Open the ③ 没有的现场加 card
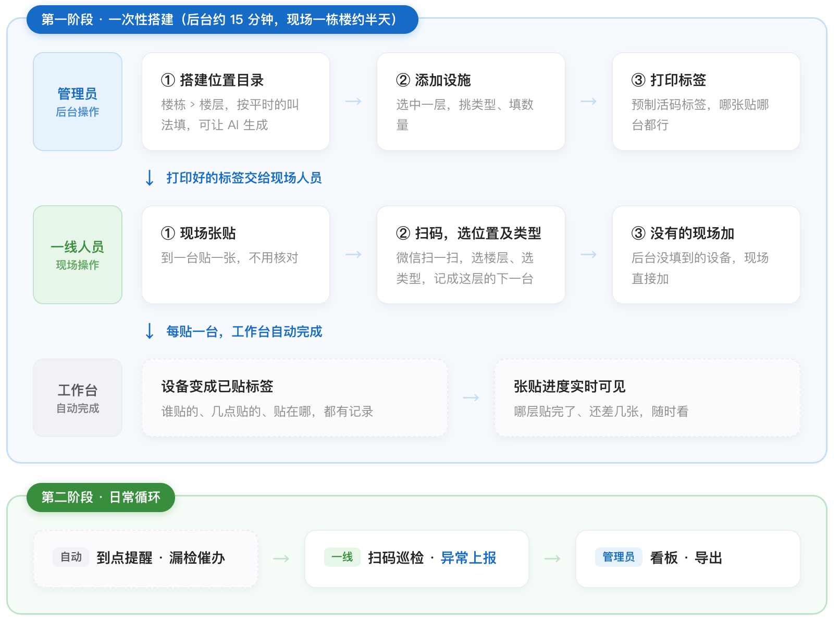Screen dimensions: 840x622 pyautogui.click(x=706, y=255)
